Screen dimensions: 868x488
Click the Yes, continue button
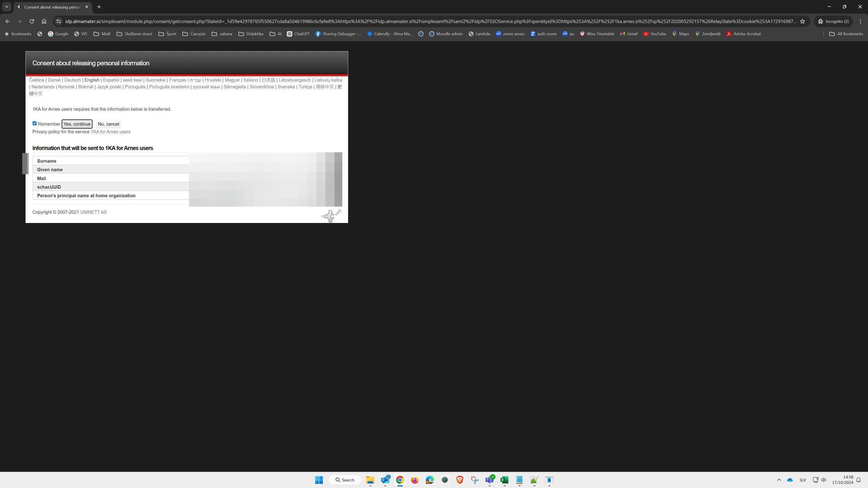click(x=77, y=124)
